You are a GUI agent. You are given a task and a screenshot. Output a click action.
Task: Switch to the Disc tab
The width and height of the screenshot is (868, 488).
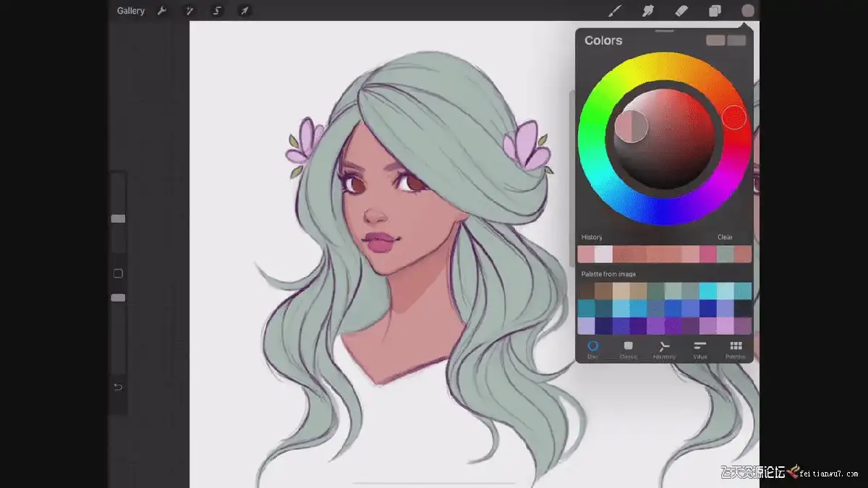click(593, 350)
